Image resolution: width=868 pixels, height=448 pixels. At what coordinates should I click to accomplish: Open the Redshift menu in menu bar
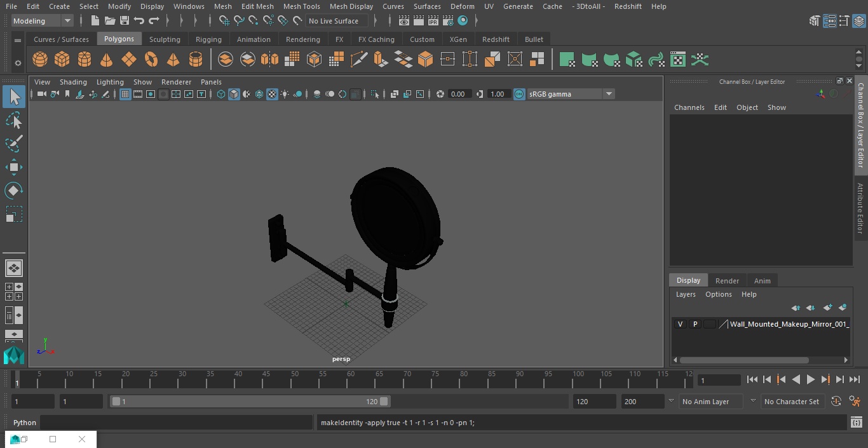[x=628, y=6]
